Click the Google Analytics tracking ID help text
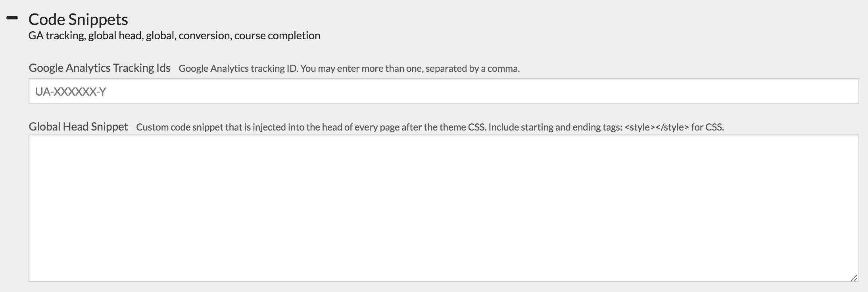The image size is (868, 292). click(x=349, y=68)
